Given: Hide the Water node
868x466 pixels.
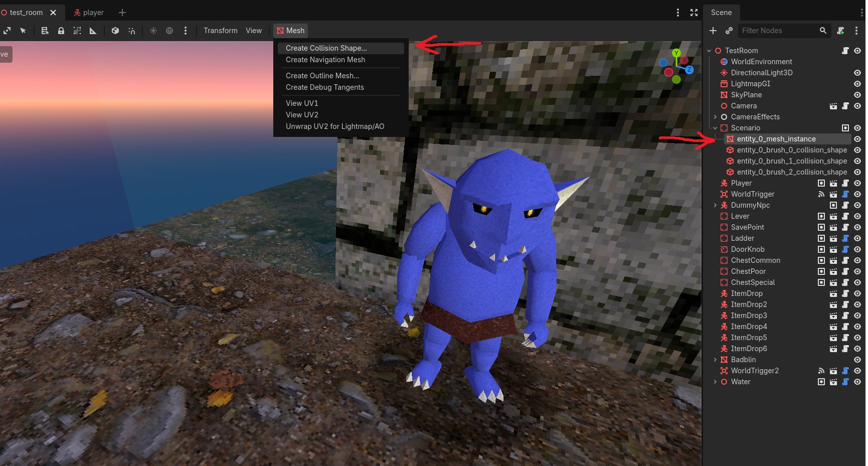Looking at the screenshot, I should tap(857, 382).
